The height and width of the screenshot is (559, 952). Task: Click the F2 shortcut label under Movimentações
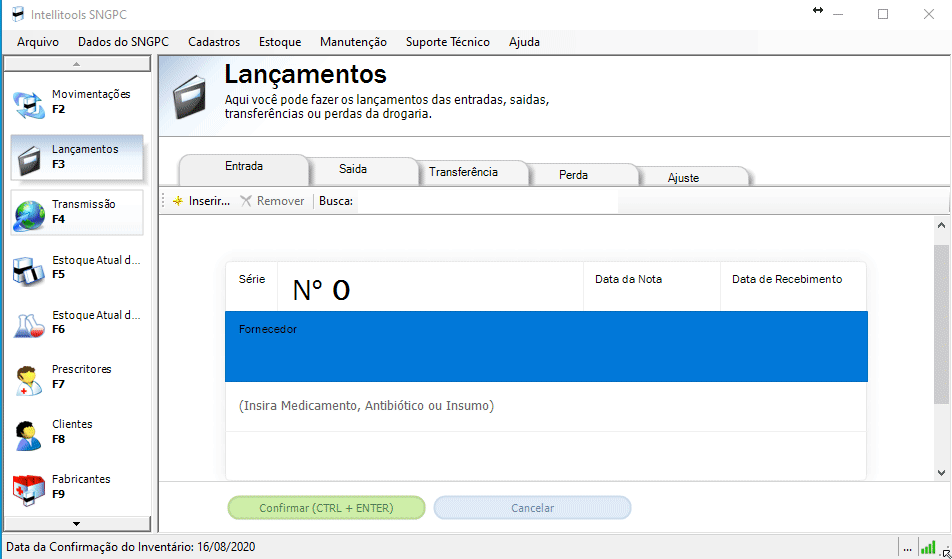click(58, 109)
